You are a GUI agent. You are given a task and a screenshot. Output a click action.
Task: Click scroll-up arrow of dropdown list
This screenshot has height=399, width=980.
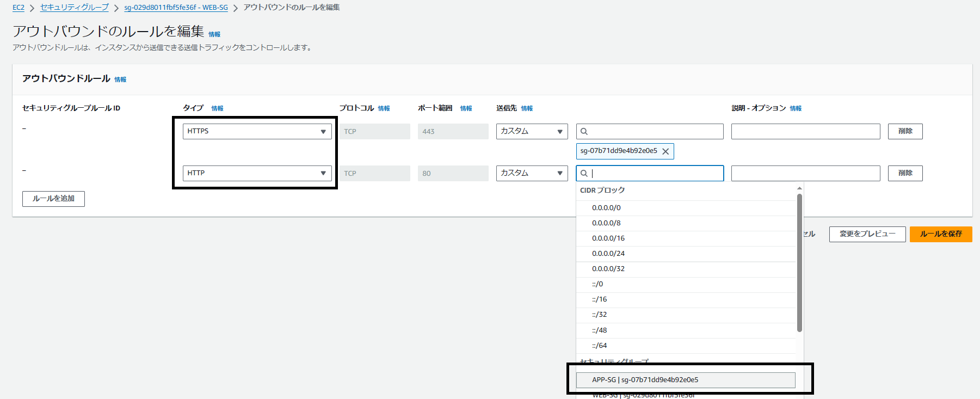pos(799,188)
